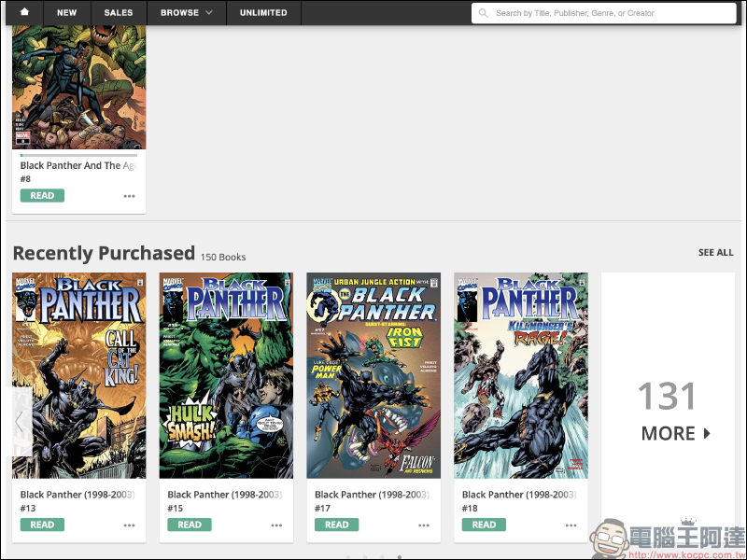
Task: See all recently purchased books
Action: (715, 252)
